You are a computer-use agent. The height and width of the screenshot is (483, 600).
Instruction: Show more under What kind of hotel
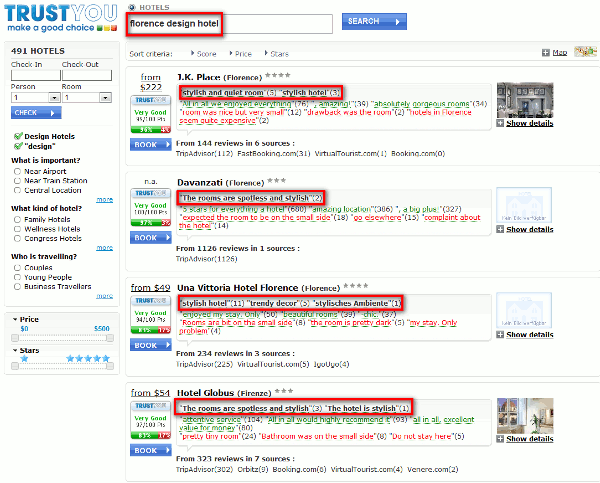pyautogui.click(x=104, y=248)
